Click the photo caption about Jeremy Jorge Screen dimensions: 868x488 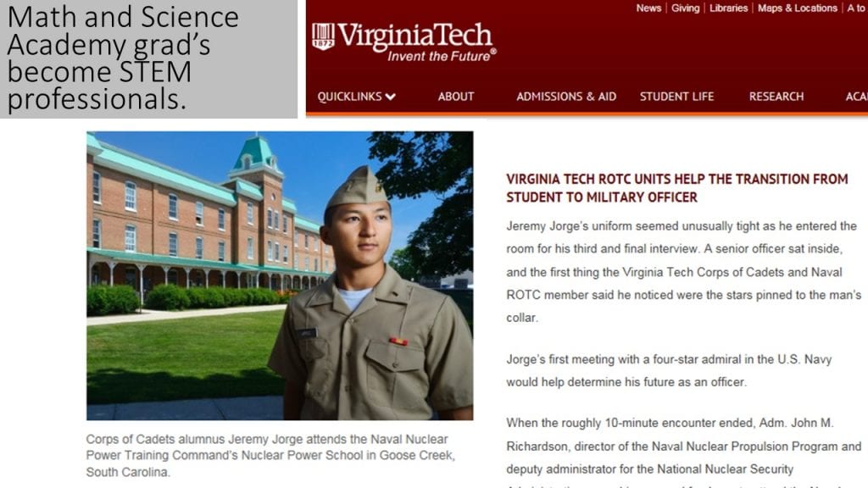pos(270,455)
